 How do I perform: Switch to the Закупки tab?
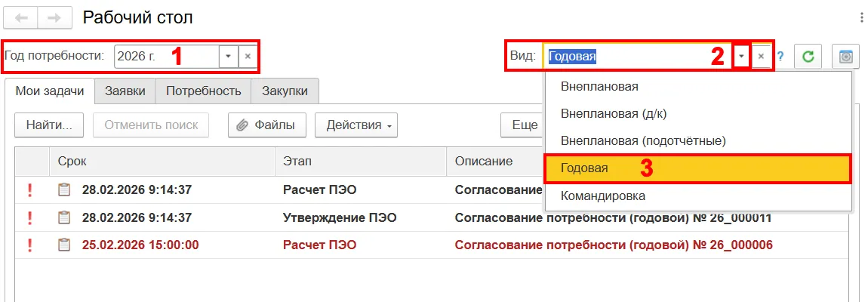coord(285,91)
